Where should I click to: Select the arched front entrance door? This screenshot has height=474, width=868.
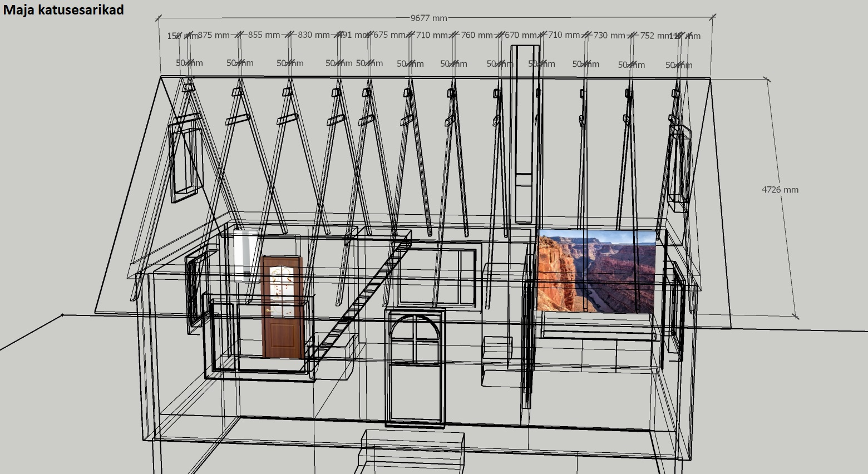(415, 368)
